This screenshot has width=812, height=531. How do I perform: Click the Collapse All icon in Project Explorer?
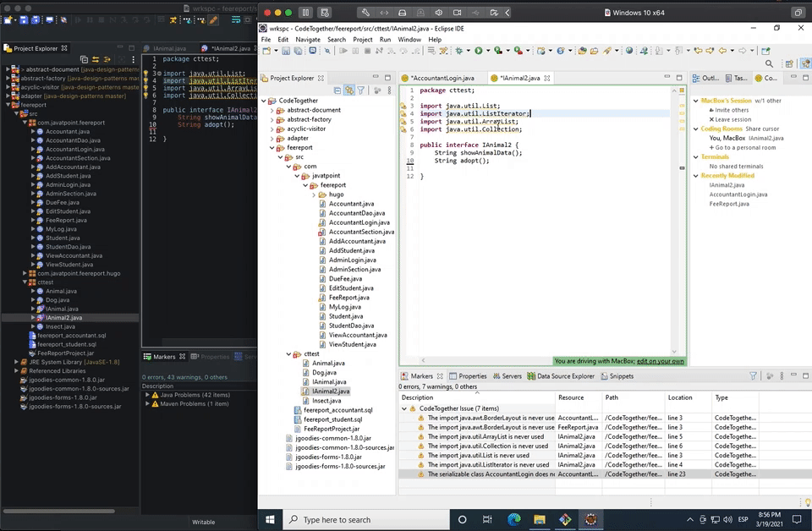coord(338,90)
